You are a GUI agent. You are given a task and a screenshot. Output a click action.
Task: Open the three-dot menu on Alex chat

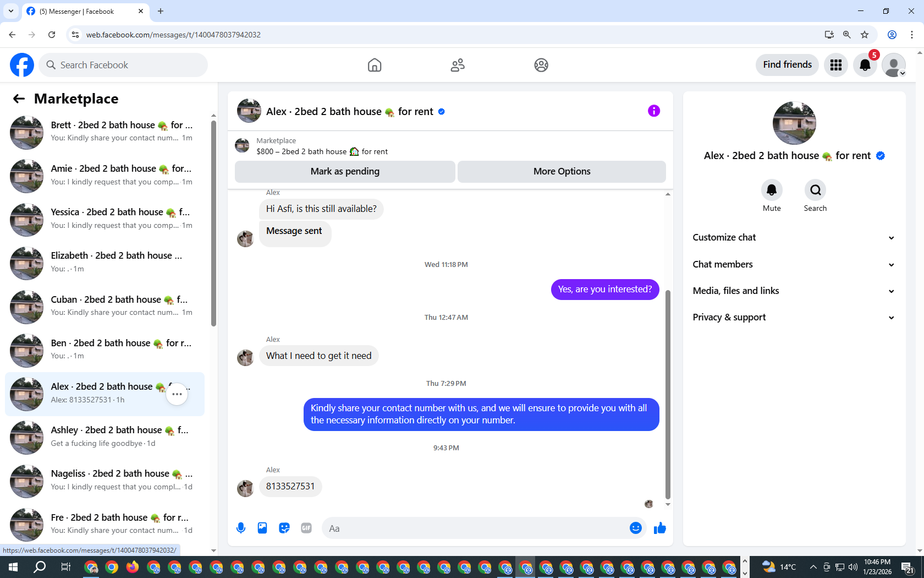[177, 394]
